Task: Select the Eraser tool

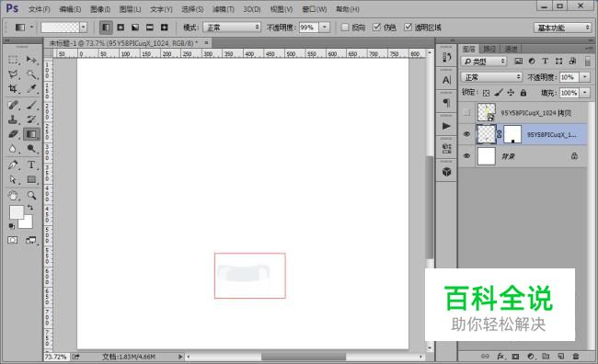Action: 13,134
